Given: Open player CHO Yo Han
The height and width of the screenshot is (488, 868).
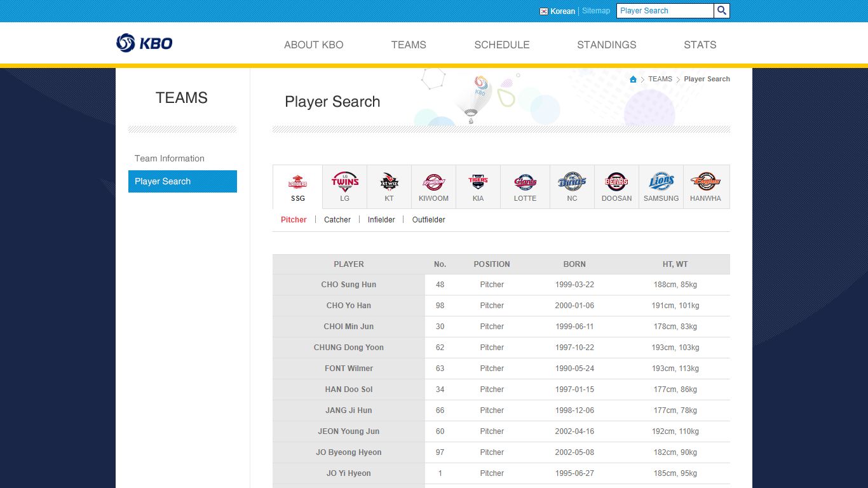Looking at the screenshot, I should pos(349,306).
